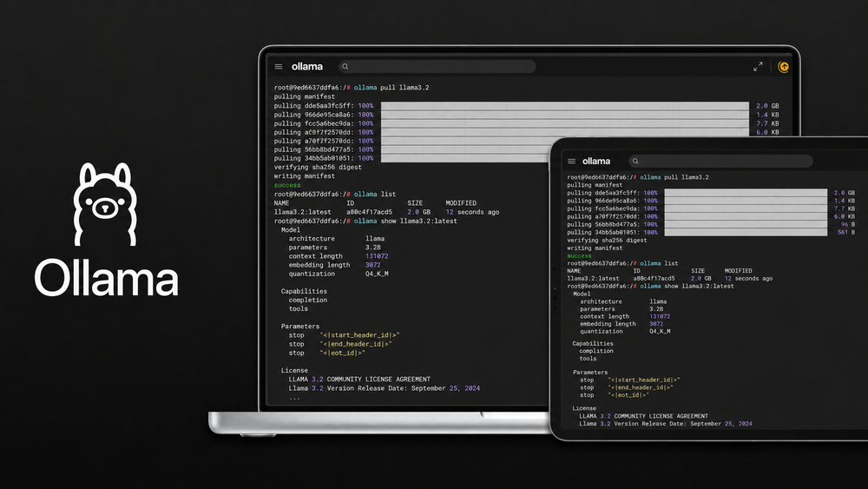Click green 'success' text on laptop

(x=287, y=185)
